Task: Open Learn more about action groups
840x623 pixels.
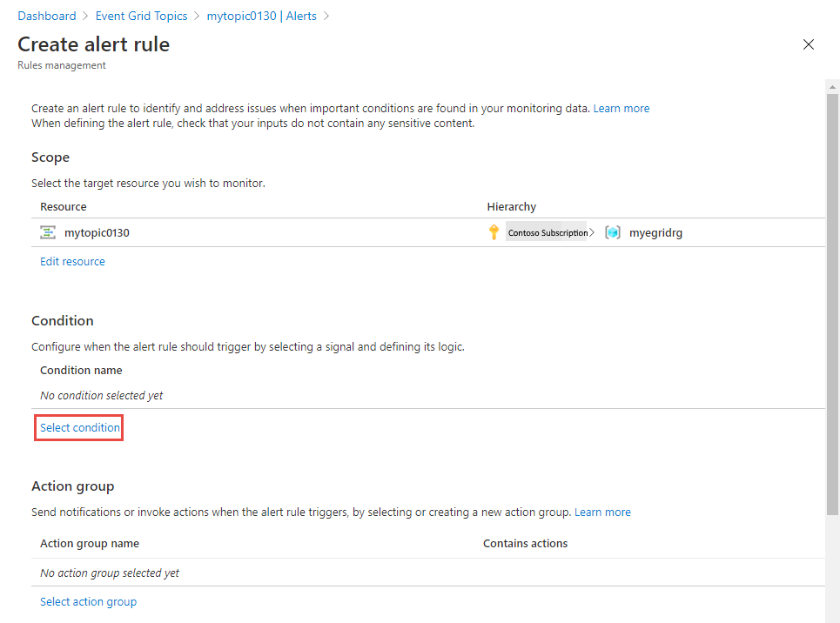Action: [x=602, y=512]
